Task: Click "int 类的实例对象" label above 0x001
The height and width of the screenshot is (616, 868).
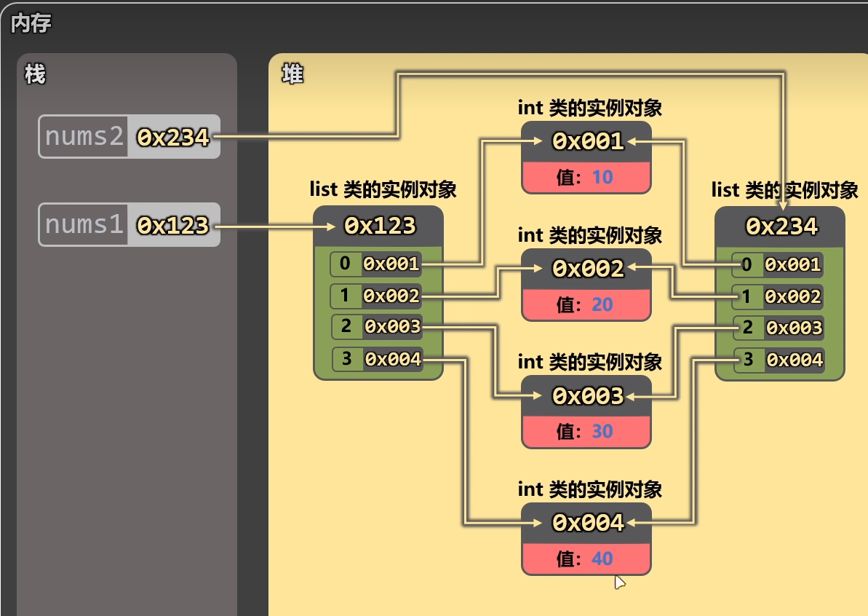Action: (590, 108)
